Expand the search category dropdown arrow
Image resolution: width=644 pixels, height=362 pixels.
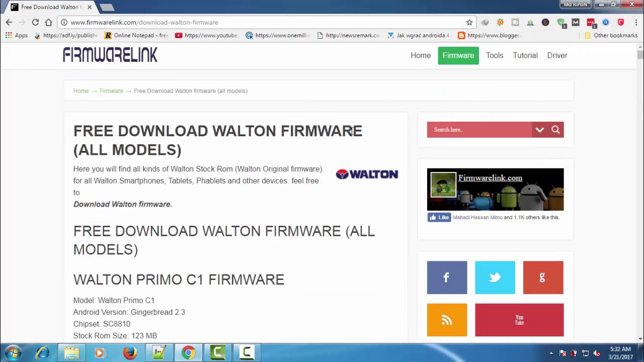pyautogui.click(x=539, y=130)
